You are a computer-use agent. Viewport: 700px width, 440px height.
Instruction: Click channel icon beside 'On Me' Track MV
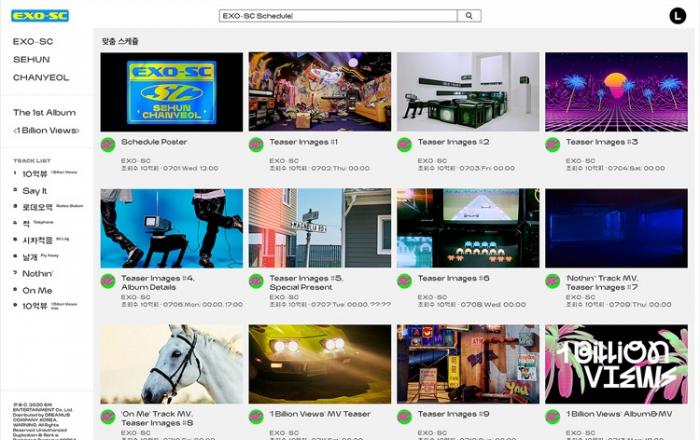tap(108, 416)
